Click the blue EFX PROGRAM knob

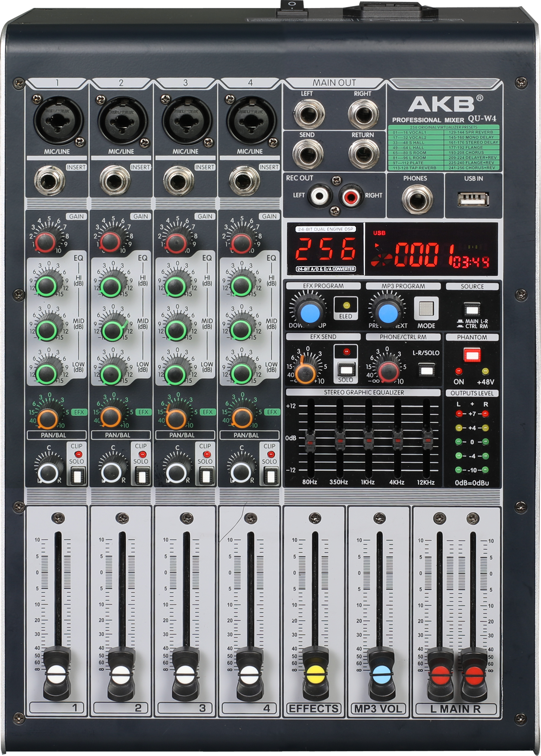tap(310, 312)
